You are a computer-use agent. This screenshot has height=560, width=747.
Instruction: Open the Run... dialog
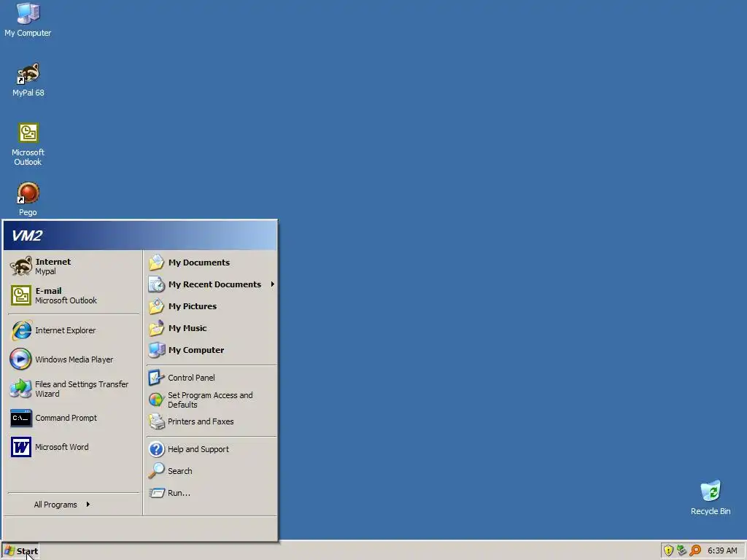point(212,493)
